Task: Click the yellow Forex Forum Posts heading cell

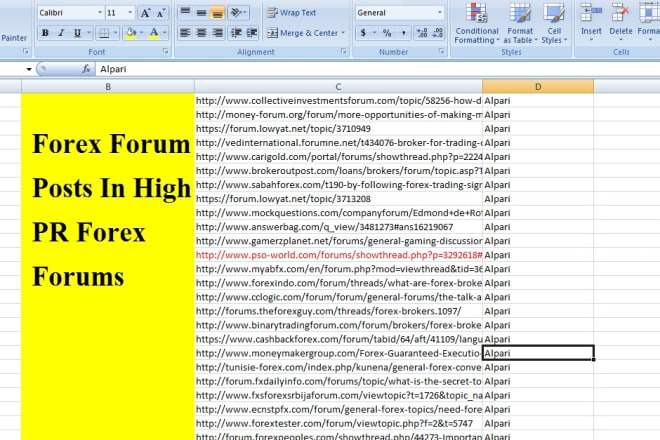Action: point(108,267)
